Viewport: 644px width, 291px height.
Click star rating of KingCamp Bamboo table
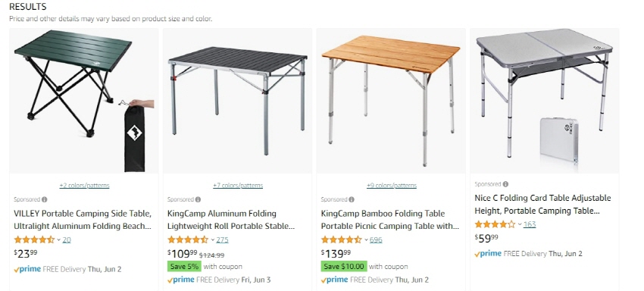pos(341,239)
